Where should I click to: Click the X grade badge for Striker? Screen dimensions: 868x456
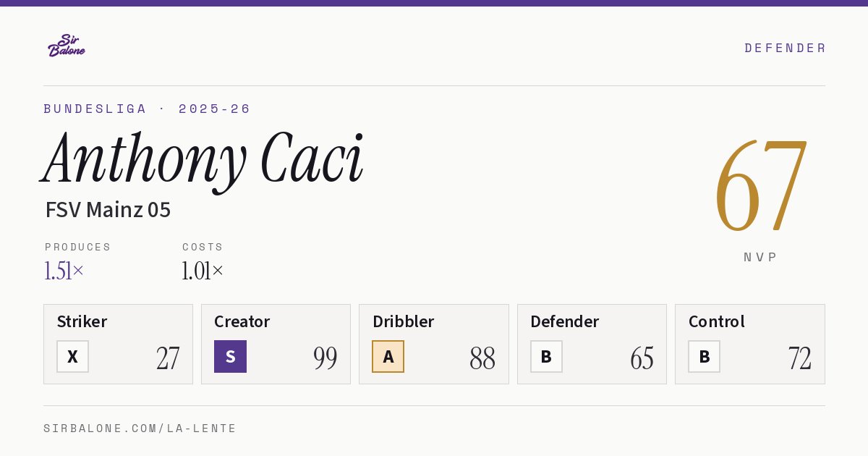coord(72,357)
